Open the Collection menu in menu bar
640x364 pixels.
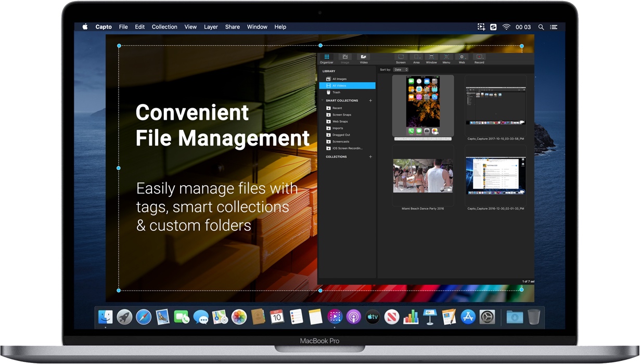coord(164,27)
